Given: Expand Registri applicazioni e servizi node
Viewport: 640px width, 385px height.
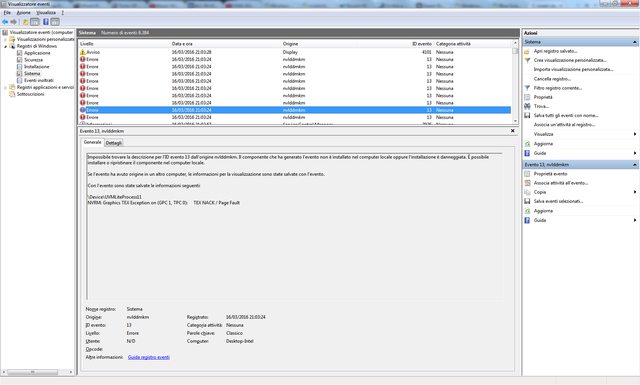Looking at the screenshot, I should (x=5, y=87).
